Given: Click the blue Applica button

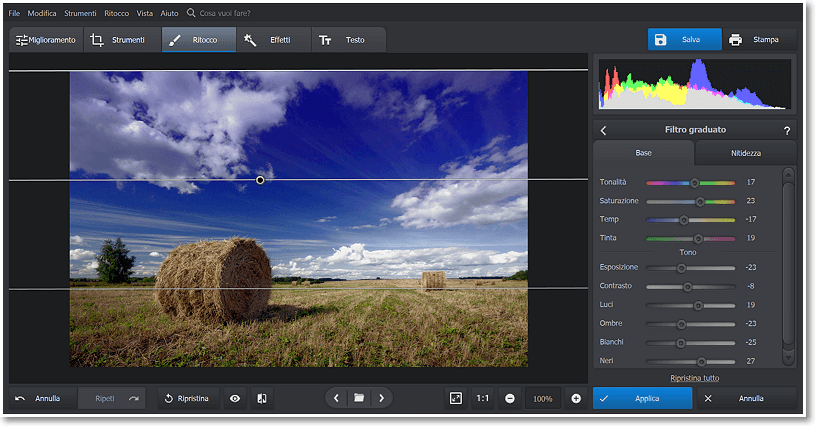Looking at the screenshot, I should (x=642, y=398).
